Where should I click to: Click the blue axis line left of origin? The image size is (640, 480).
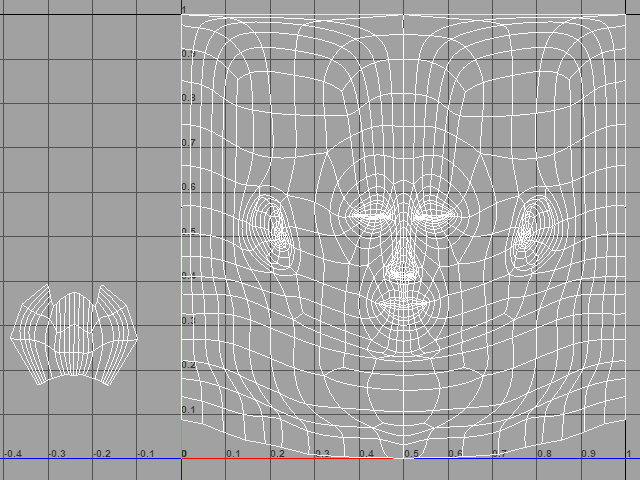90,459
